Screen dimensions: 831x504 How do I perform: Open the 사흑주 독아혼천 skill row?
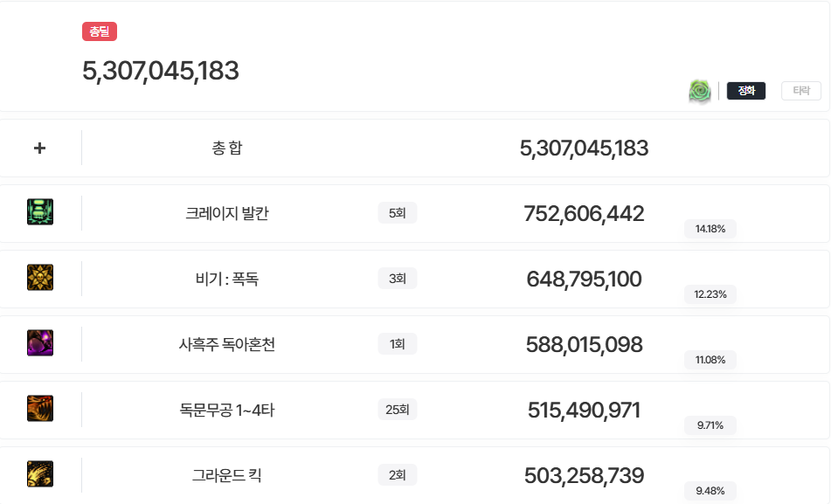point(414,344)
